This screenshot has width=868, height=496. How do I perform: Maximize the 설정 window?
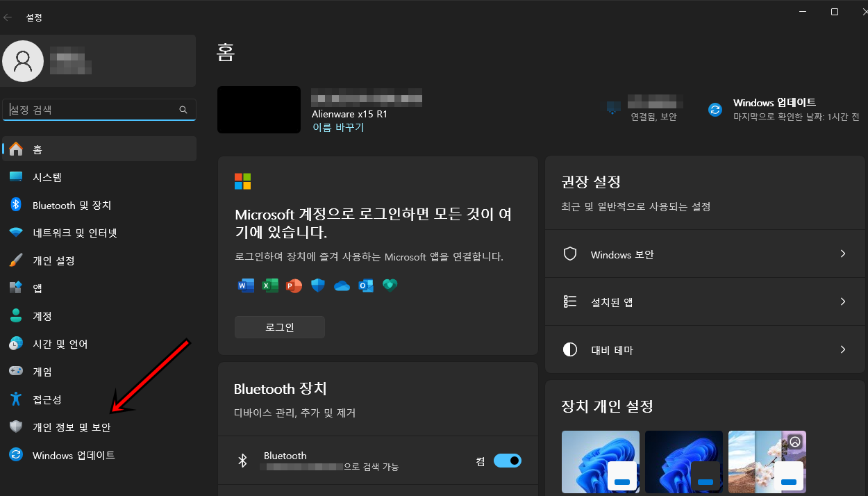pyautogui.click(x=835, y=12)
